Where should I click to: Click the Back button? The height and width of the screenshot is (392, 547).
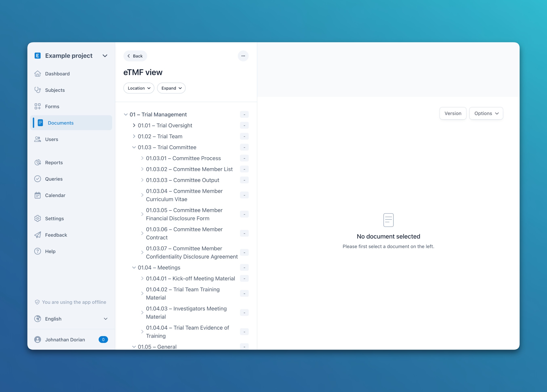pyautogui.click(x=135, y=56)
